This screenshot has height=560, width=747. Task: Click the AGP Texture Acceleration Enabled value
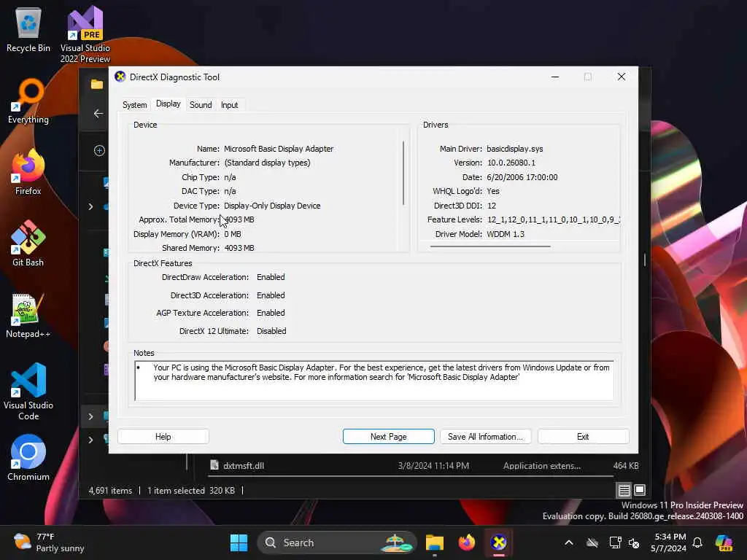[x=271, y=313]
